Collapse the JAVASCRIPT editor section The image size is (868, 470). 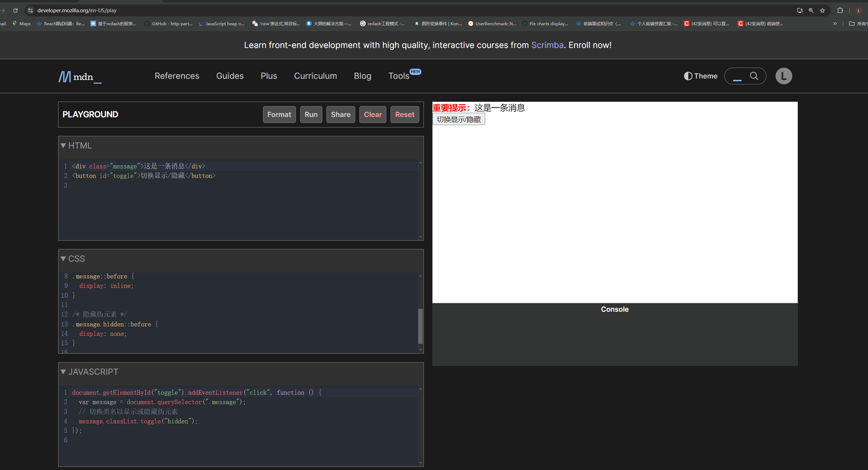tap(63, 372)
